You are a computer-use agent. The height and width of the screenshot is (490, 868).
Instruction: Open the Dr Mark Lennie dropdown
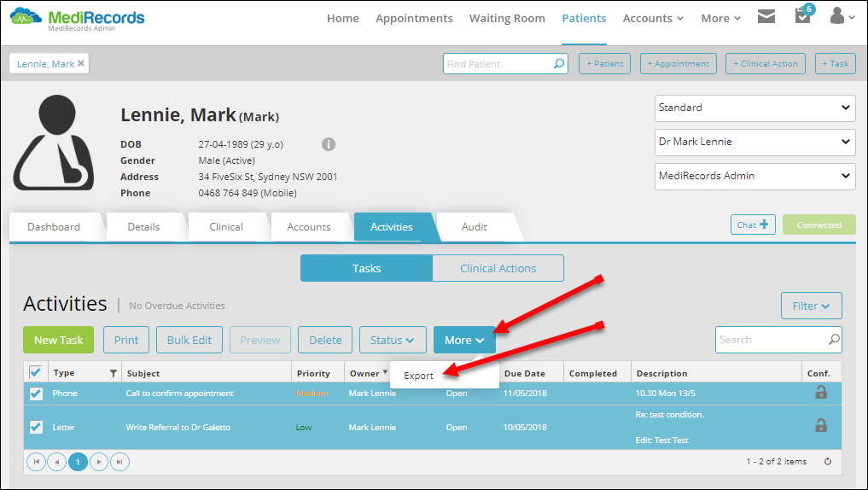[x=755, y=143]
